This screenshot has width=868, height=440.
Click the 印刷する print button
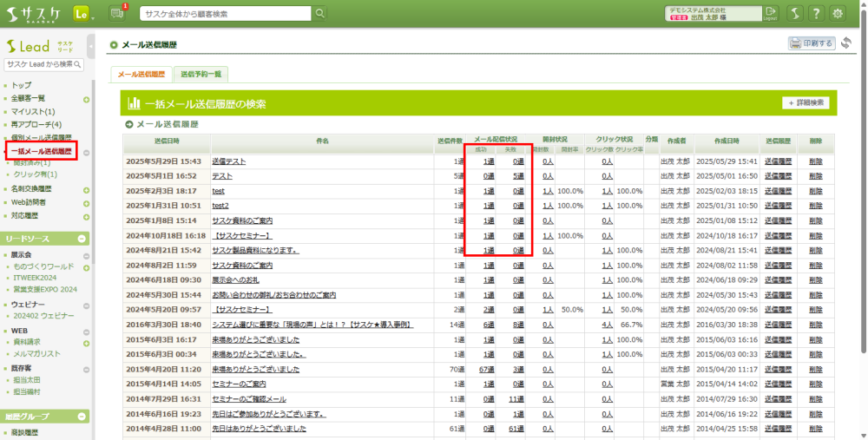coord(812,43)
